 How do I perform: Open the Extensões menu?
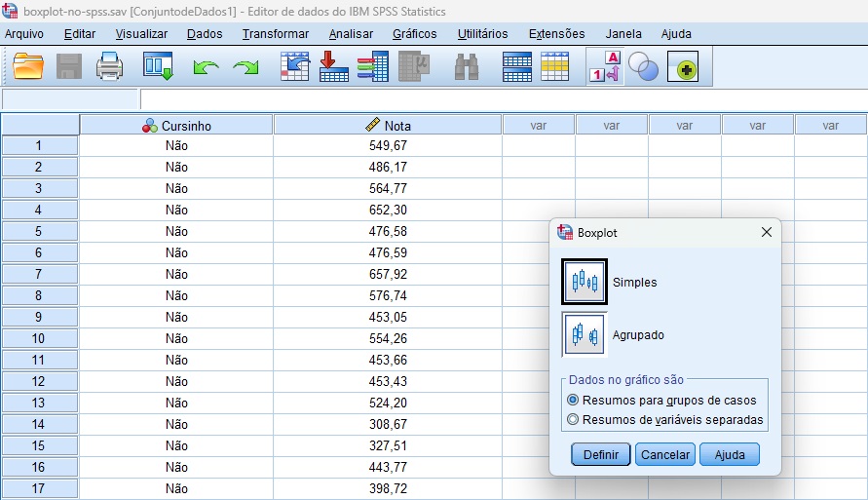[556, 34]
